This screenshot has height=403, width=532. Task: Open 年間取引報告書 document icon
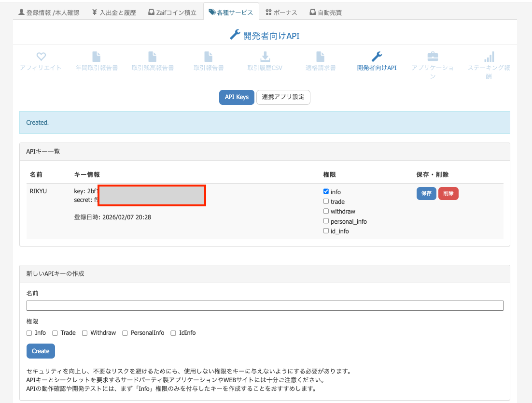(97, 57)
